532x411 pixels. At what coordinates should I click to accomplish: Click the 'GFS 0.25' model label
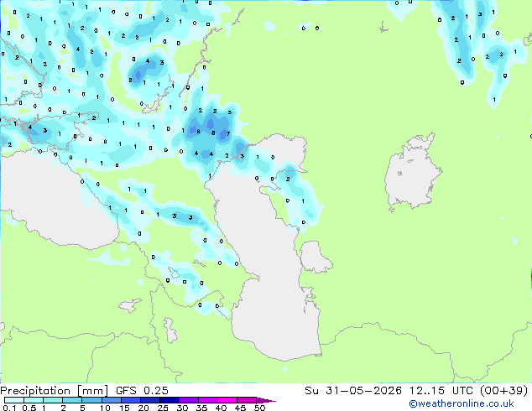tap(142, 391)
